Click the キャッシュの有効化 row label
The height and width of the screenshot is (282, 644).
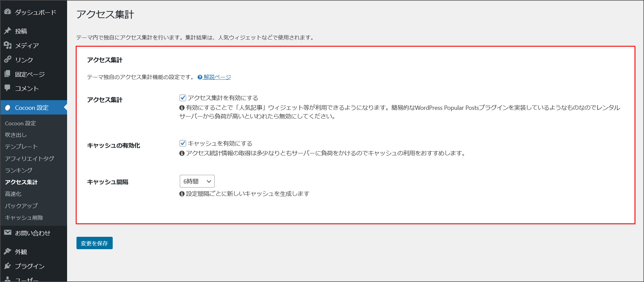tap(113, 145)
